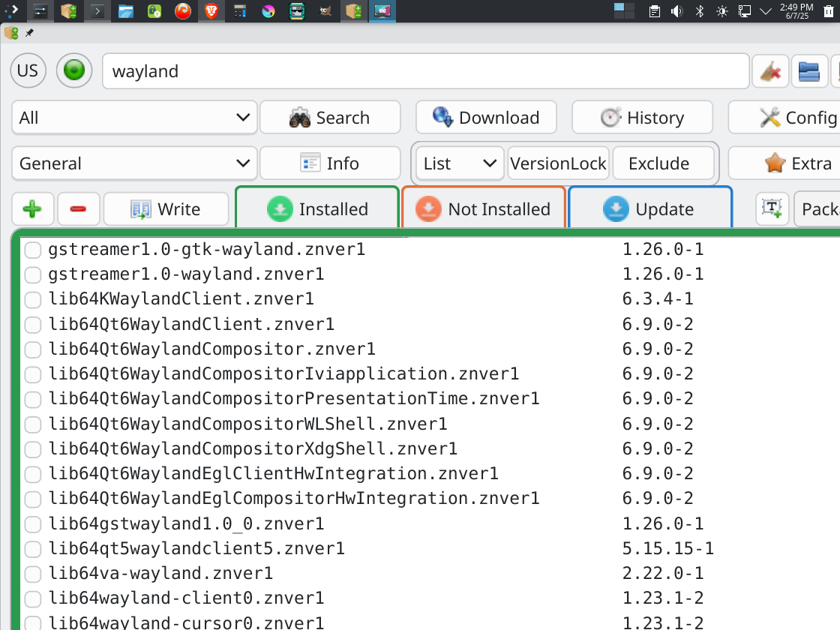The image size is (840, 630).
Task: Switch to the Installed tab
Action: point(317,209)
